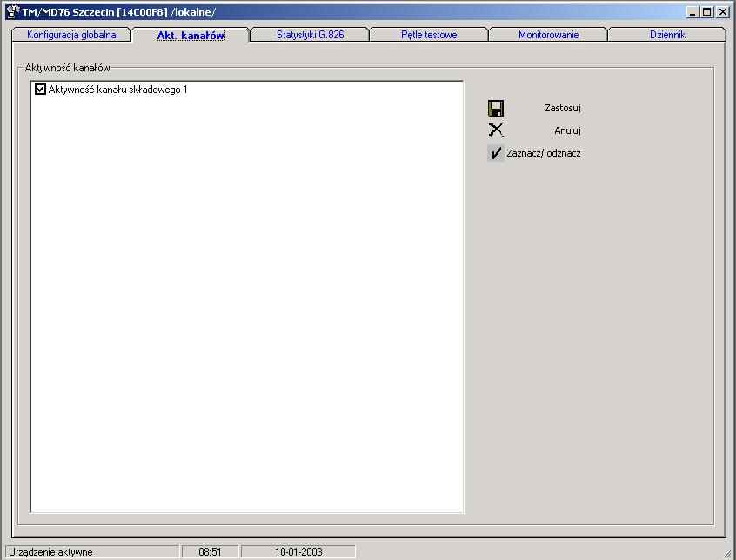Cancel changes with Anuluj label
Viewport: 736px width, 560px height.
pos(567,130)
